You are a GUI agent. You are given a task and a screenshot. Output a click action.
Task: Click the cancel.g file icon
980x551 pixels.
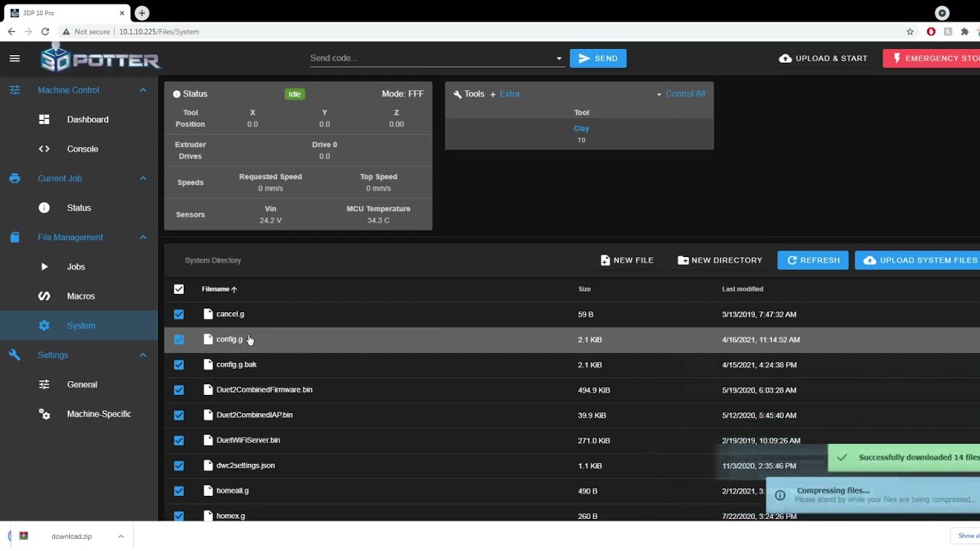[208, 314]
